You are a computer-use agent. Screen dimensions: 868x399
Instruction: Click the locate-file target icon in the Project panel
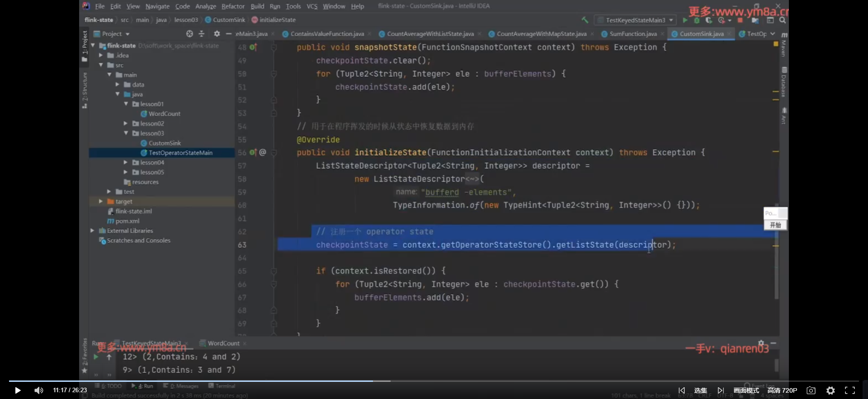point(189,34)
